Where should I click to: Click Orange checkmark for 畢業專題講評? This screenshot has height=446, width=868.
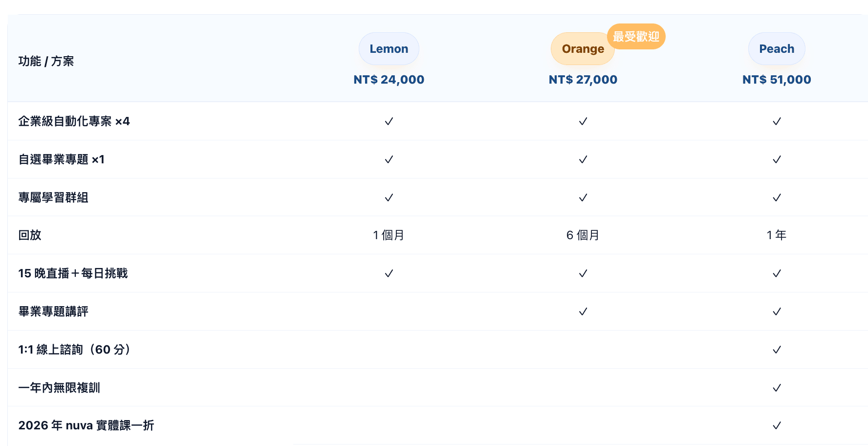[583, 312]
